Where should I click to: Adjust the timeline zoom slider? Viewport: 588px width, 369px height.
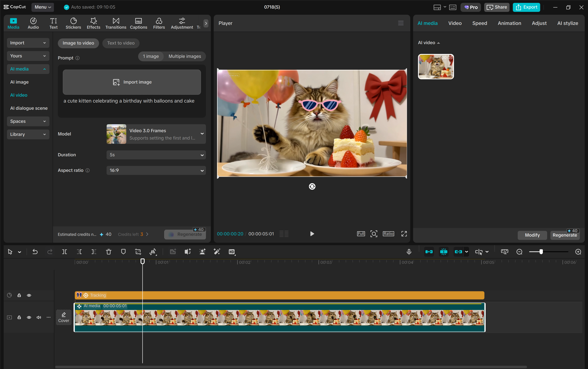coord(541,252)
